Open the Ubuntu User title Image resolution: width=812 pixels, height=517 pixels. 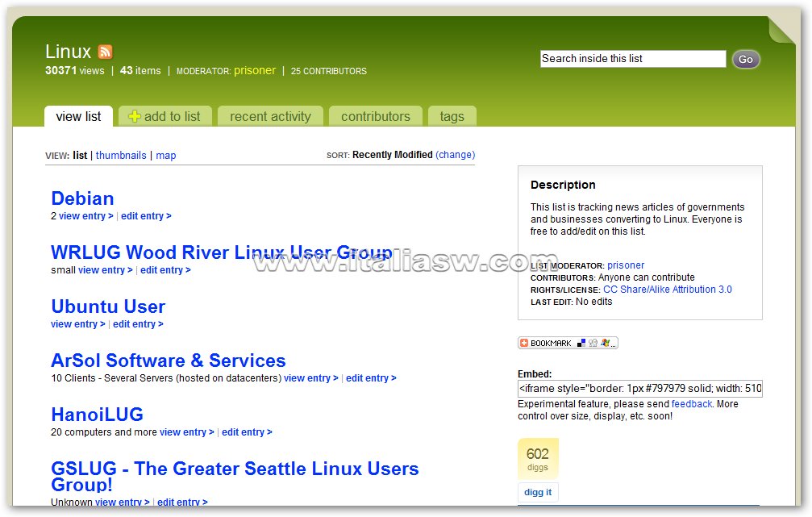point(108,306)
